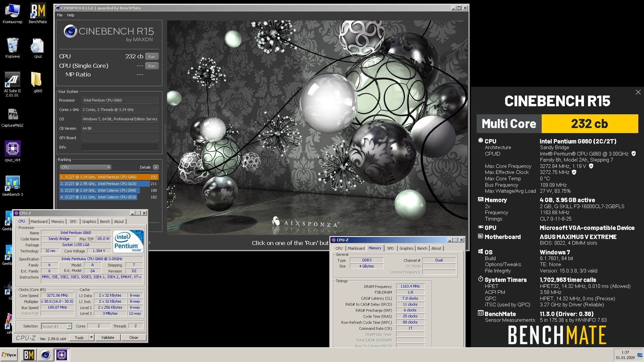
Task: Open the Help menu in Cinebench
Action: pyautogui.click(x=70, y=15)
